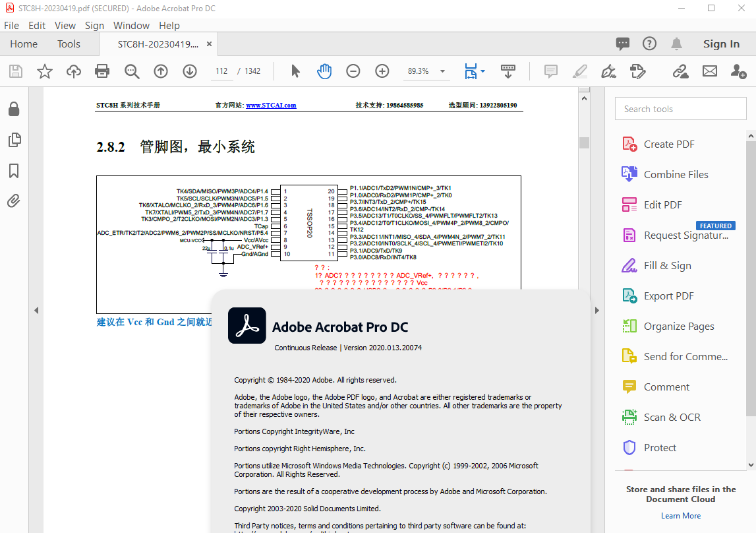Click the Search tools field
Viewport: 756px width, 533px height.
(680, 109)
